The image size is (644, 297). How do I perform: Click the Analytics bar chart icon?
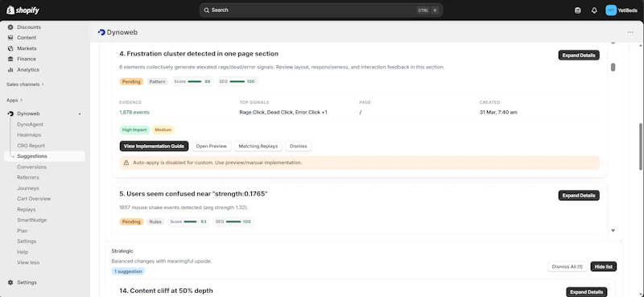click(10, 70)
